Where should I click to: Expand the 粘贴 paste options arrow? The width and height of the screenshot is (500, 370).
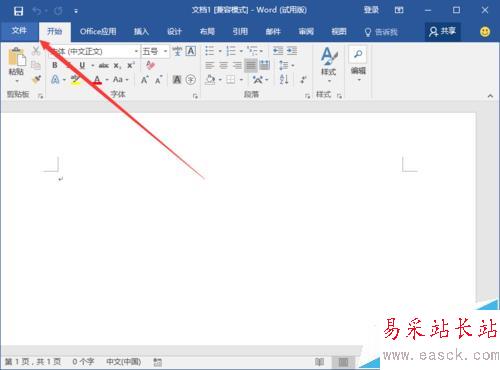16,81
